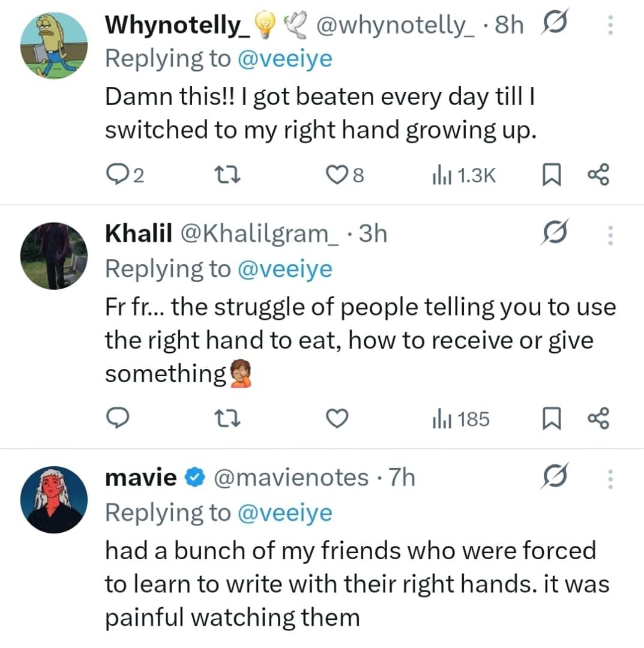Viewport: 644px width, 648px height.
Task: Open more options menu on Whynotelly_'s tweet
Action: pyautogui.click(x=610, y=24)
